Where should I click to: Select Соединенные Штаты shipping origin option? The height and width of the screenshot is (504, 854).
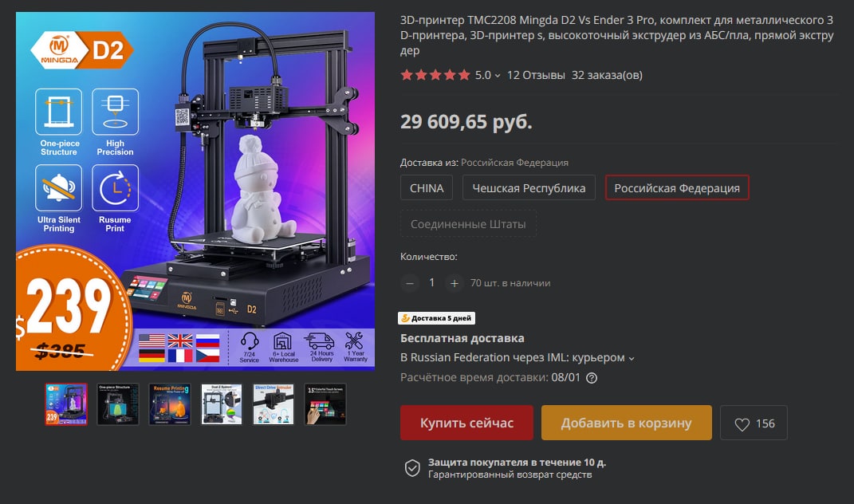468,224
